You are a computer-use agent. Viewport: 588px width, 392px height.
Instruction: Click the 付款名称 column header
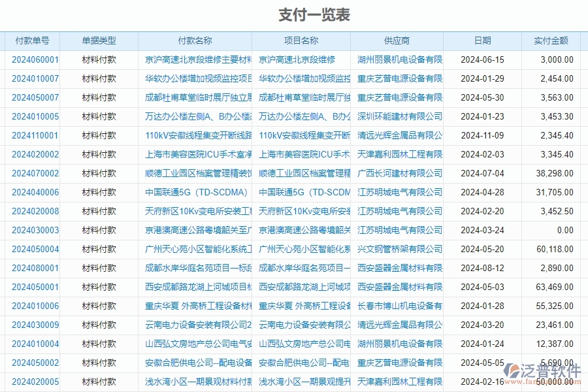coord(196,41)
